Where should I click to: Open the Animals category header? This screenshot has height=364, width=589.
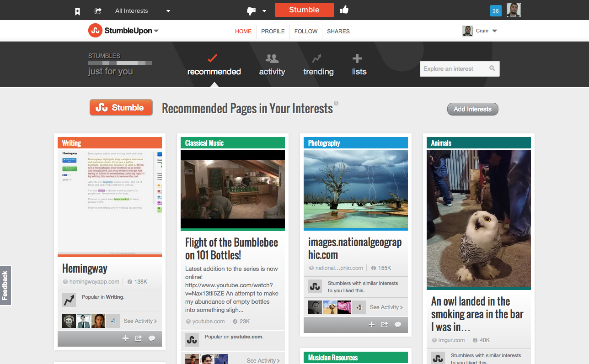pos(479,143)
